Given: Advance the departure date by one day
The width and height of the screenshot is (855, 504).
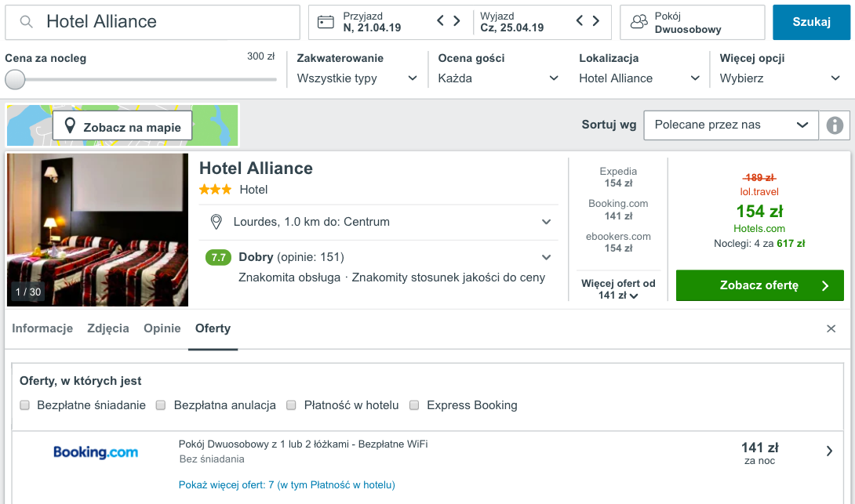Looking at the screenshot, I should 596,21.
